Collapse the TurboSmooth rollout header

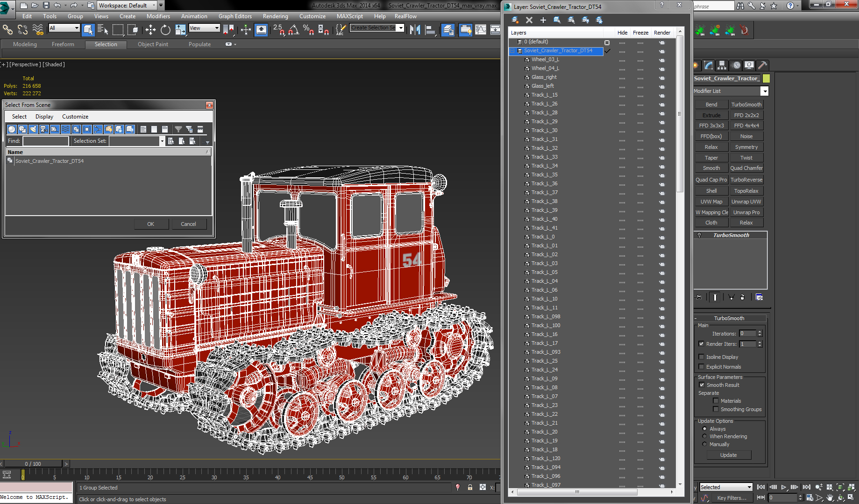tap(729, 318)
